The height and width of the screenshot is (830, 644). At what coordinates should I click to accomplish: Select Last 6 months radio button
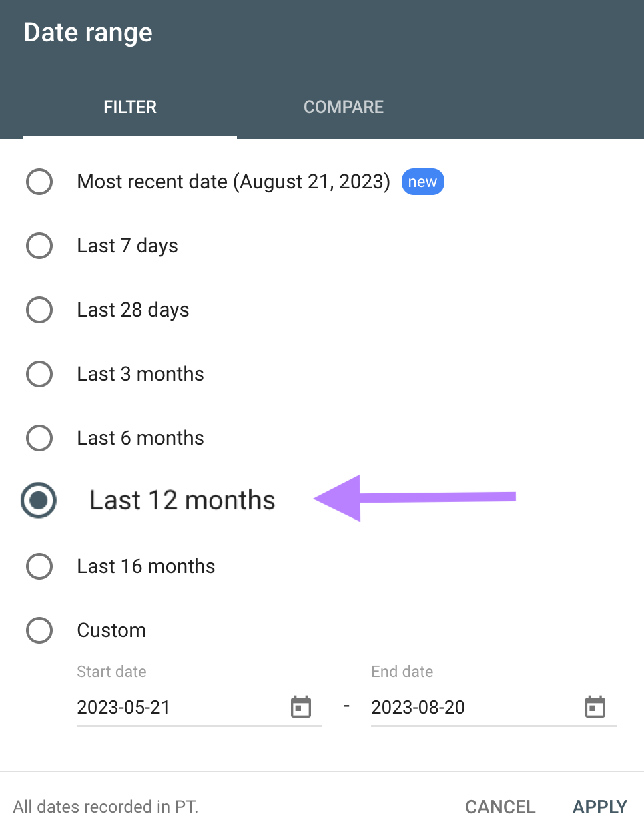click(39, 438)
